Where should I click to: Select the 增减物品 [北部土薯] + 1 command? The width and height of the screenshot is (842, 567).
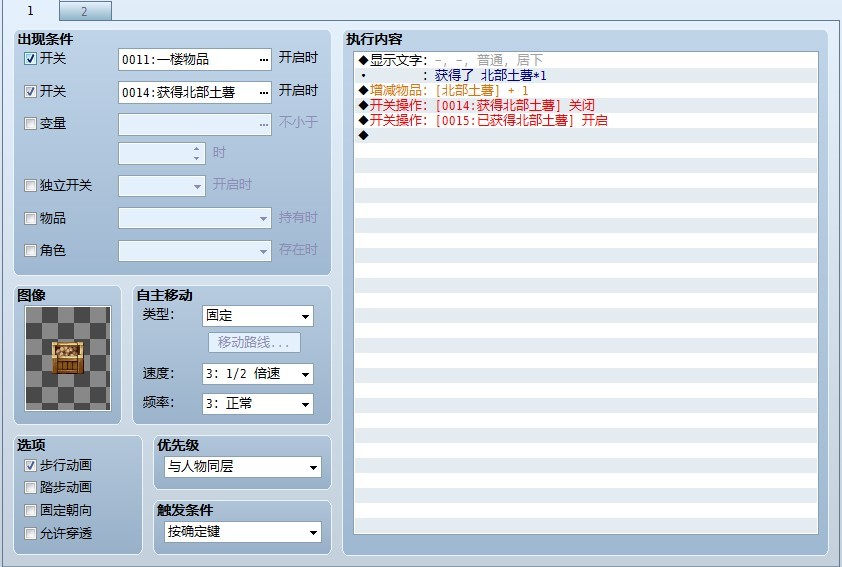click(586, 90)
